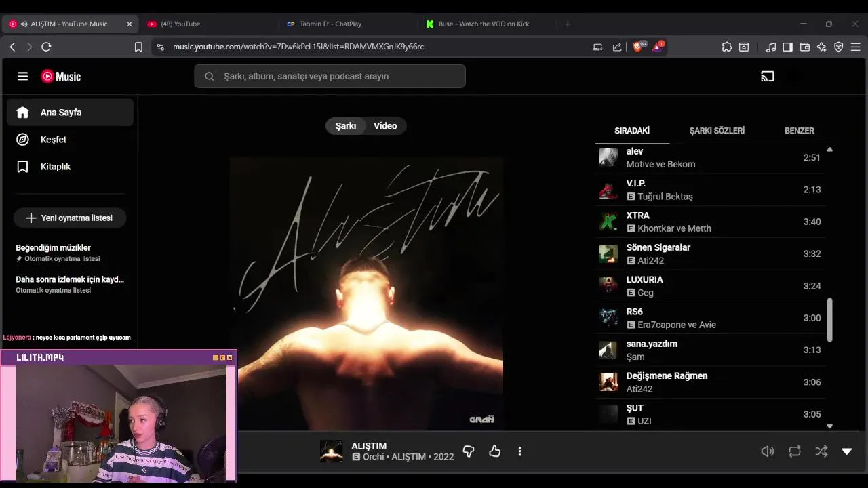868x488 pixels.
Task: Click the queue scroll up arrow
Action: tap(829, 149)
